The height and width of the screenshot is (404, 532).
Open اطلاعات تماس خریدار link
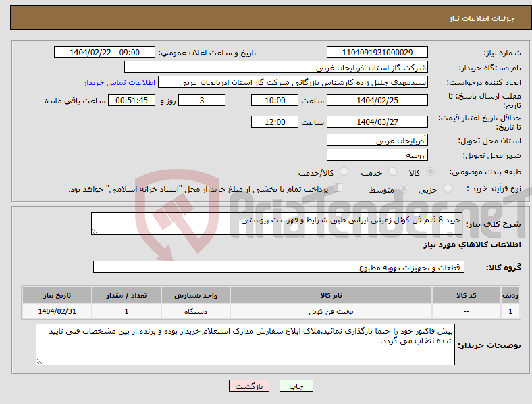tap(119, 82)
